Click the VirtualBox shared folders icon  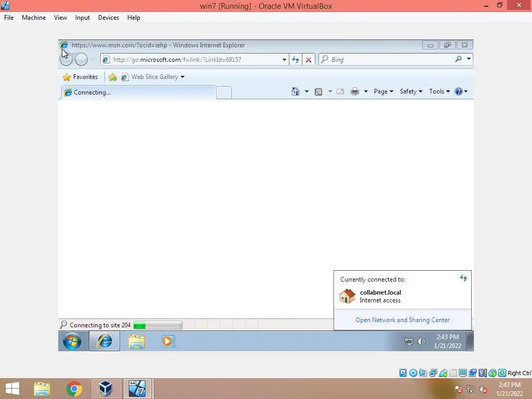point(453,373)
